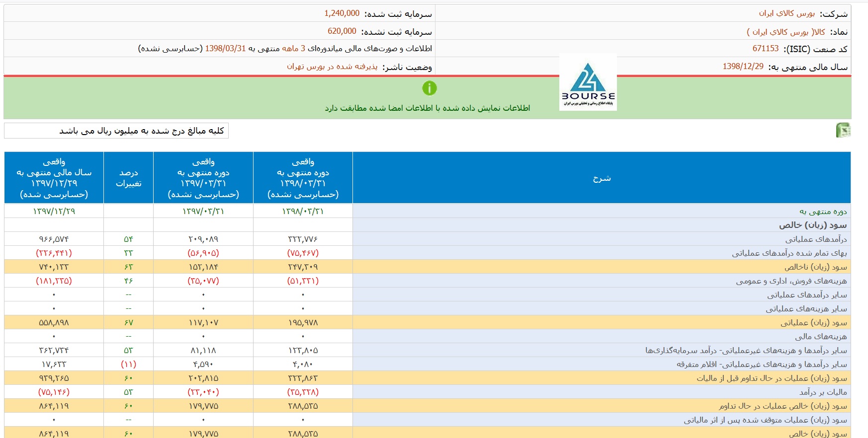Click change percent ۵۳ in مالیات بر درآمد row
The width and height of the screenshot is (868, 438).
click(129, 392)
